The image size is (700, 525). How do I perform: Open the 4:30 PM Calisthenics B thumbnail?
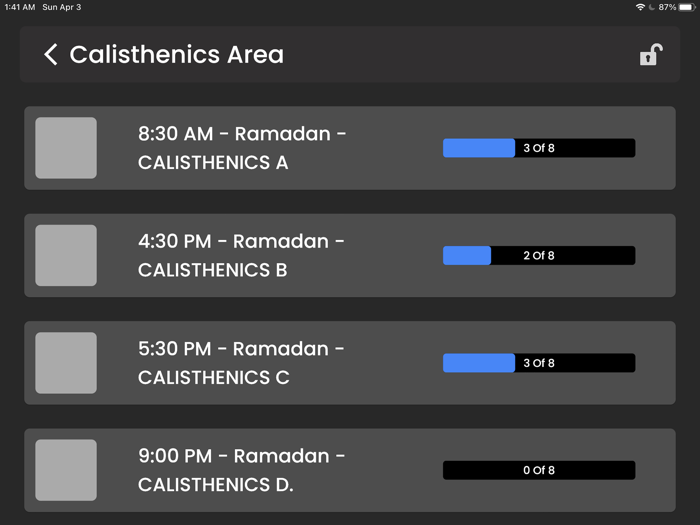point(66,255)
